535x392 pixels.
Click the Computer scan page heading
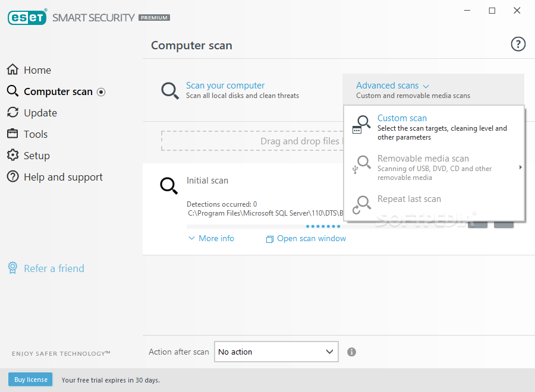pos(192,45)
